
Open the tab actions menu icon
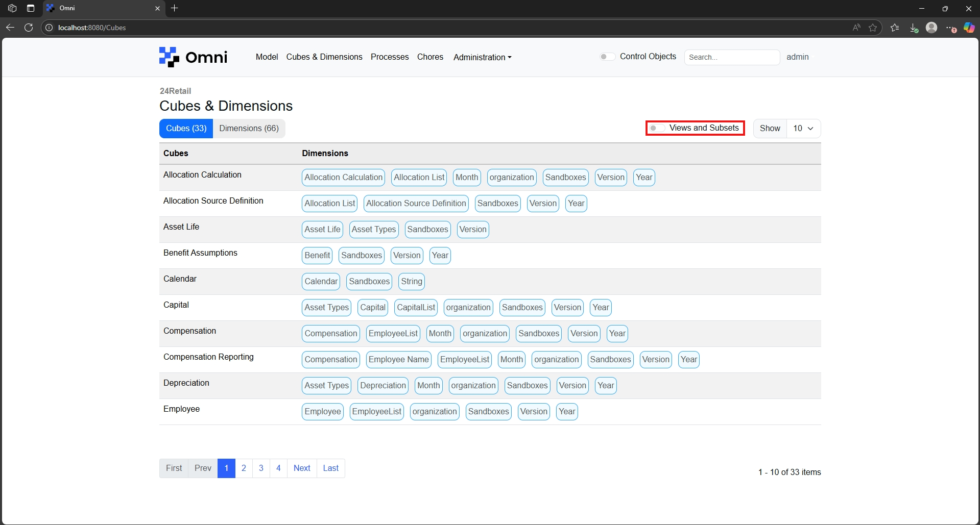coord(31,8)
